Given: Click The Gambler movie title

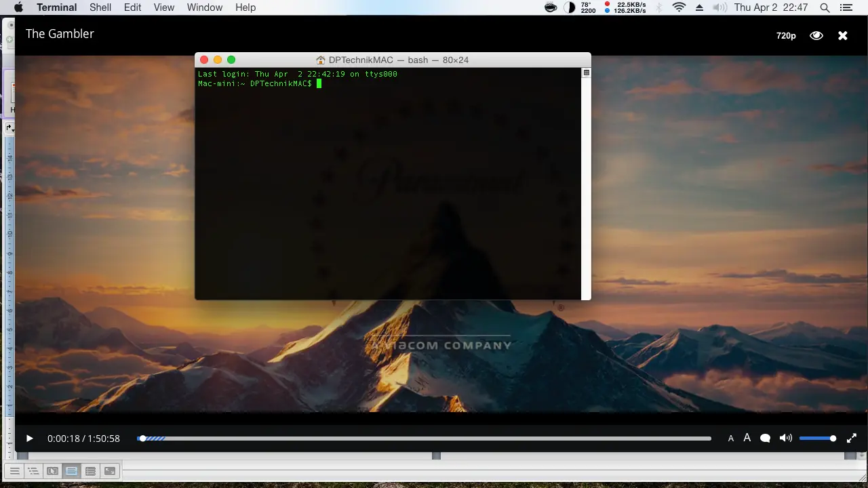Looking at the screenshot, I should point(60,34).
